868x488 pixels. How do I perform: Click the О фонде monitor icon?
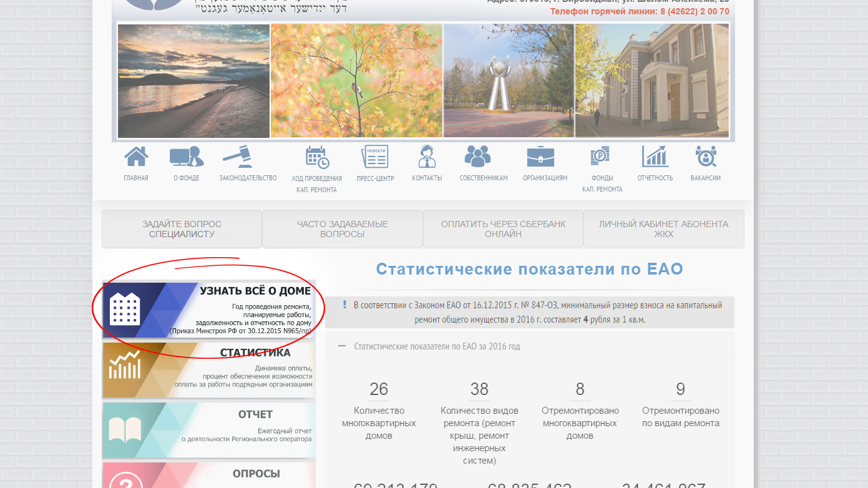[x=187, y=156]
